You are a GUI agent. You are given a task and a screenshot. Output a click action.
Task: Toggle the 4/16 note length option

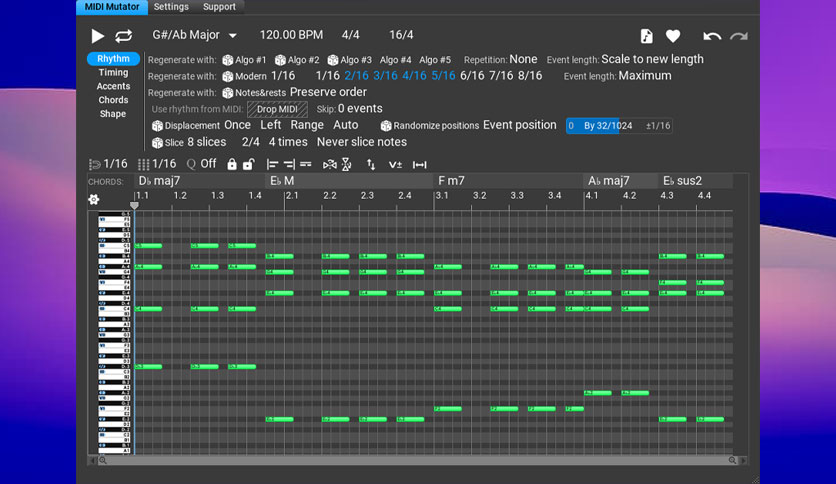pyautogui.click(x=414, y=76)
